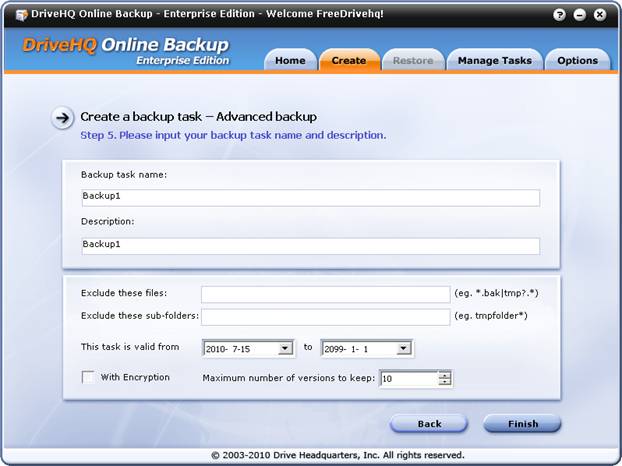Switch to the Home tab
622x466 pixels.
[x=290, y=60]
